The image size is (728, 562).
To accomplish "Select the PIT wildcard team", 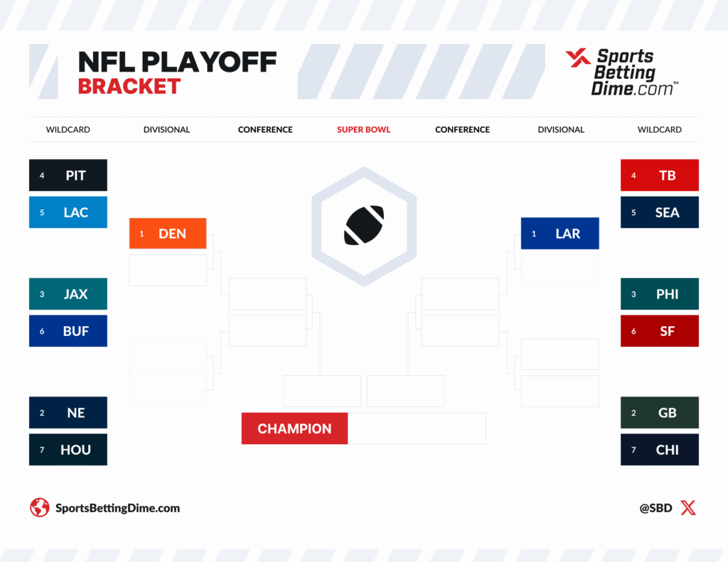I will click(68, 175).
